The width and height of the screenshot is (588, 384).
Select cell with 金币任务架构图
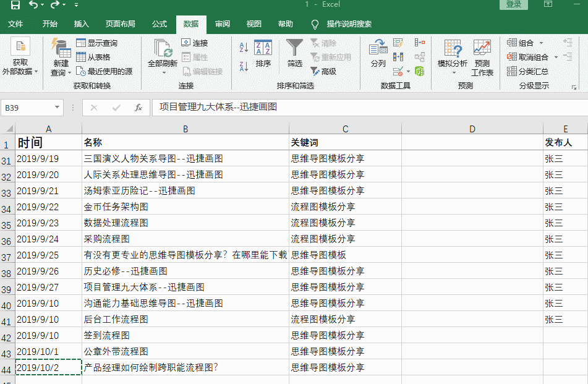tap(185, 207)
